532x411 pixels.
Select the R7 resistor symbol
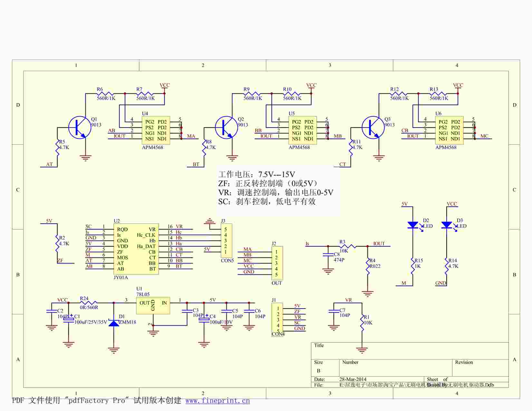pyautogui.click(x=145, y=94)
